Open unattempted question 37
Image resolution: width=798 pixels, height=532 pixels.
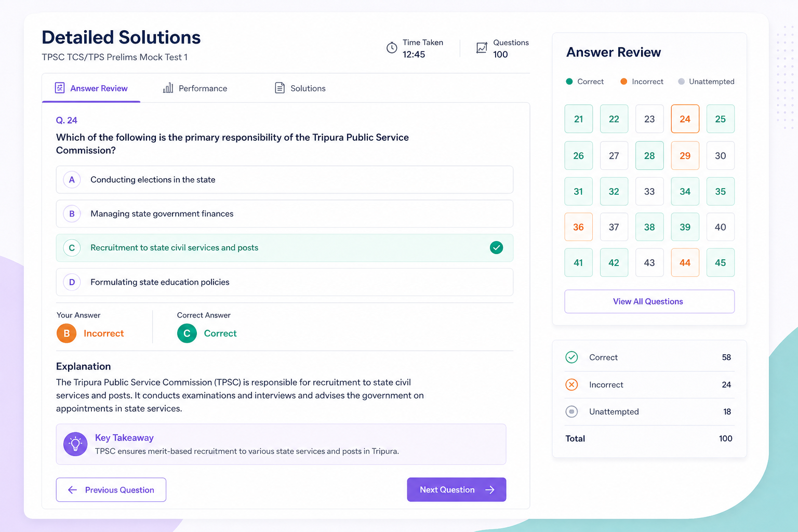pos(614,227)
